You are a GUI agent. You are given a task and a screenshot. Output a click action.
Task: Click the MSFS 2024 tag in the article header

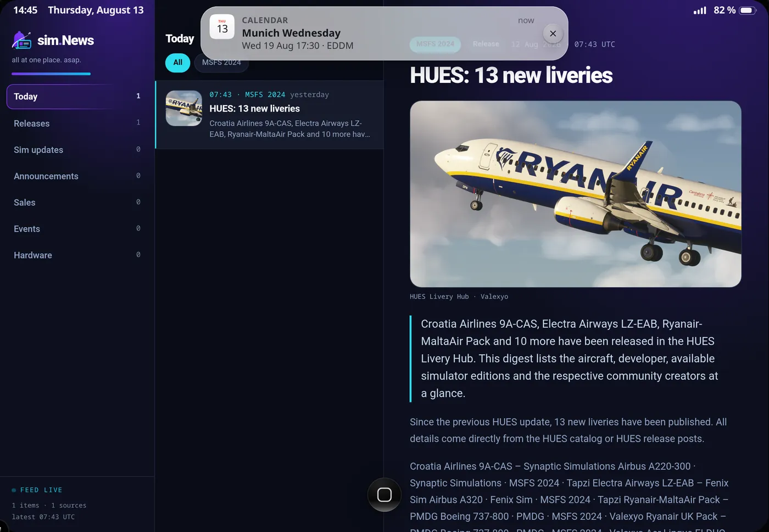click(x=435, y=44)
